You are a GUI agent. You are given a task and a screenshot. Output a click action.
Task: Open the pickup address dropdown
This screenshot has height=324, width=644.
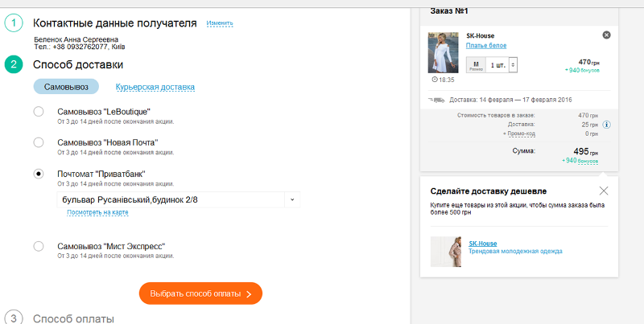(291, 199)
